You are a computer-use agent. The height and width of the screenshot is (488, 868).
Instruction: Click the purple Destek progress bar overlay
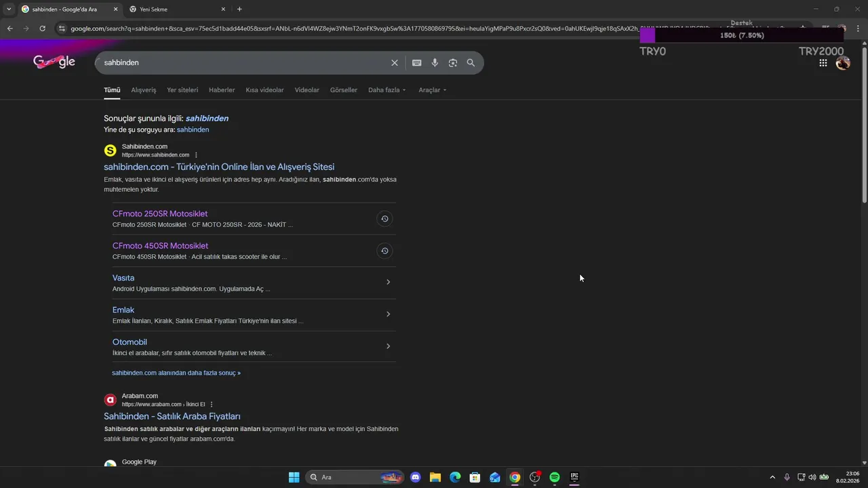coord(742,35)
